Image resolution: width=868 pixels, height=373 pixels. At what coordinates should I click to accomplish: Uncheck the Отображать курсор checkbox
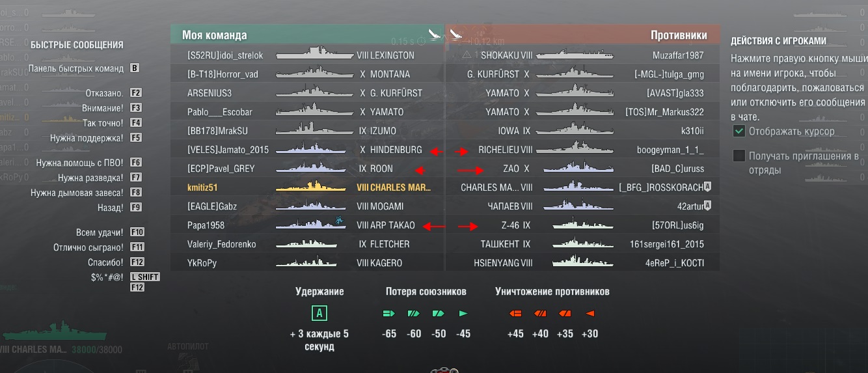click(739, 131)
